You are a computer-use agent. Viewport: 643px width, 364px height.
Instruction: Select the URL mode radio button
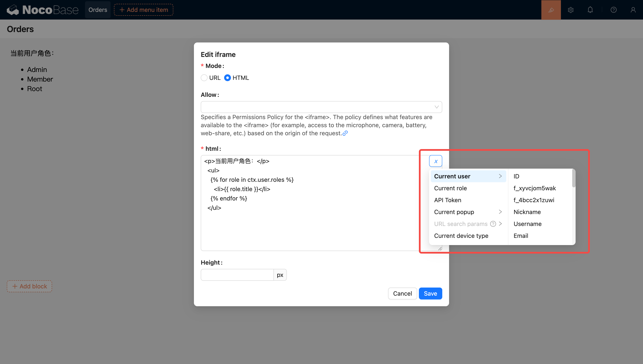(x=204, y=78)
